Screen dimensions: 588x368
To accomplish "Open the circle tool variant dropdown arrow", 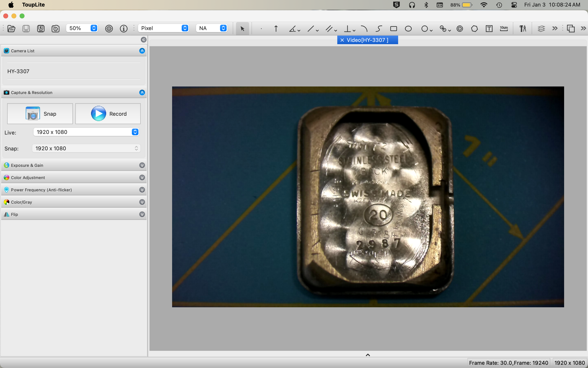I will pyautogui.click(x=431, y=30).
